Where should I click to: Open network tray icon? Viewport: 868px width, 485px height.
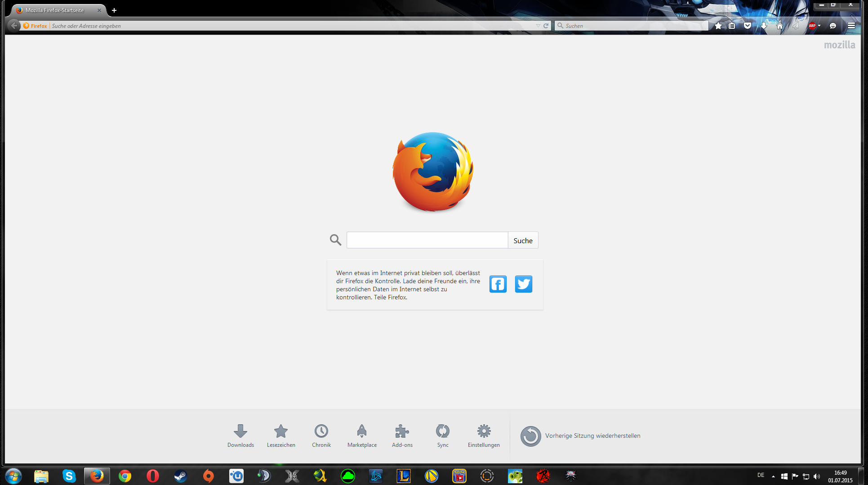tap(806, 476)
